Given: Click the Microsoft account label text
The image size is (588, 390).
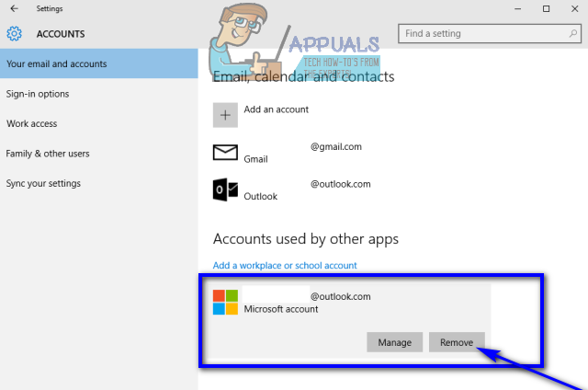Looking at the screenshot, I should coord(281,309).
